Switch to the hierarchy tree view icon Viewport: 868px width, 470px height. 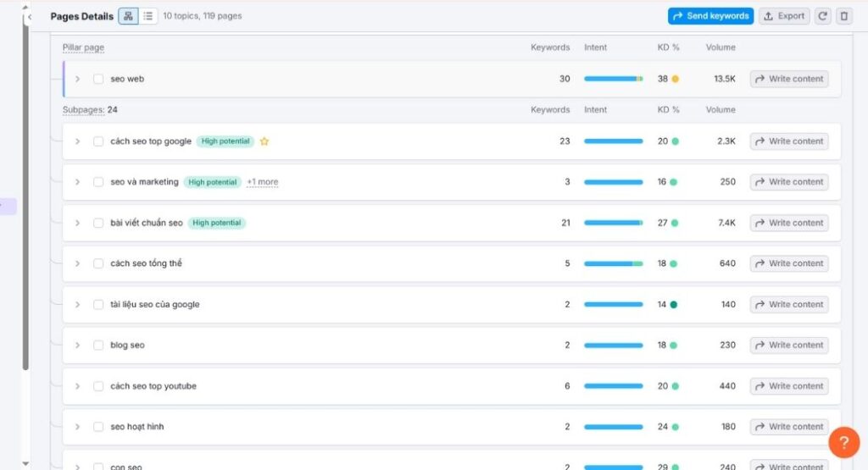click(128, 16)
